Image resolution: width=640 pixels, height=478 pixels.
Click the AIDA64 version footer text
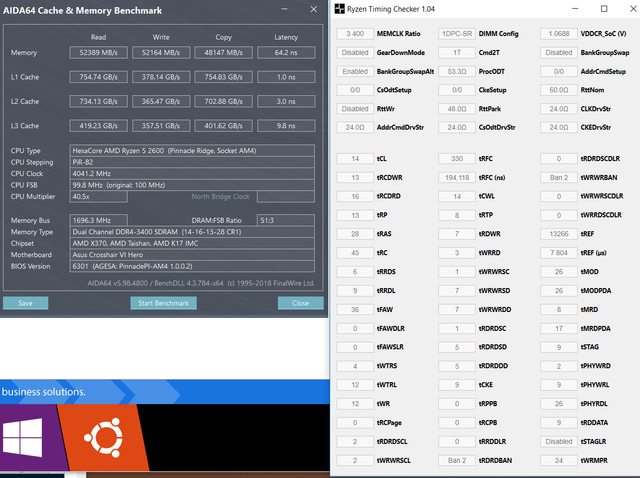[x=201, y=283]
